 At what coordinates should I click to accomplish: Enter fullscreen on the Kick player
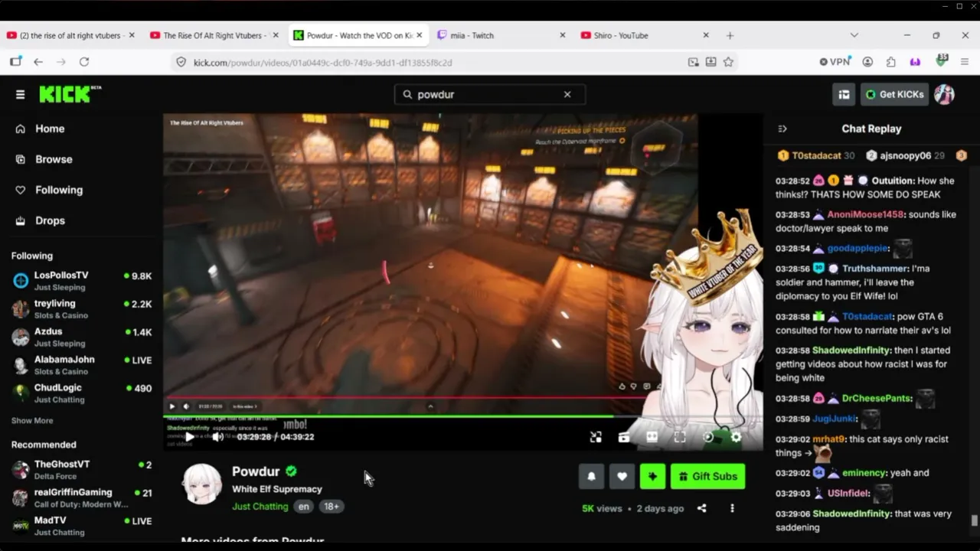tap(679, 437)
